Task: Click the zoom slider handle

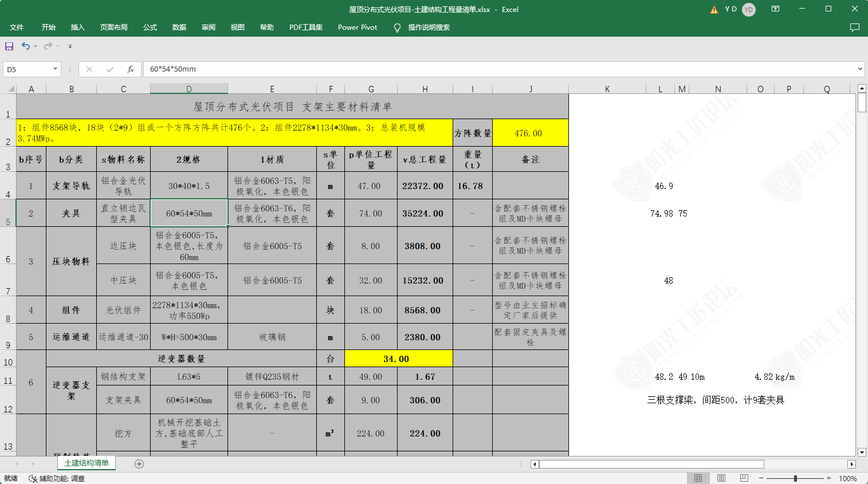Action: tap(795, 478)
